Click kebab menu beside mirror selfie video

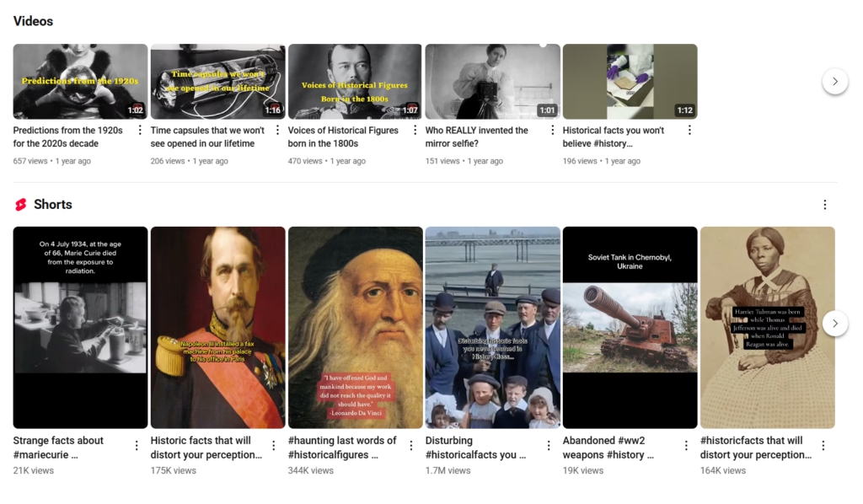553,131
